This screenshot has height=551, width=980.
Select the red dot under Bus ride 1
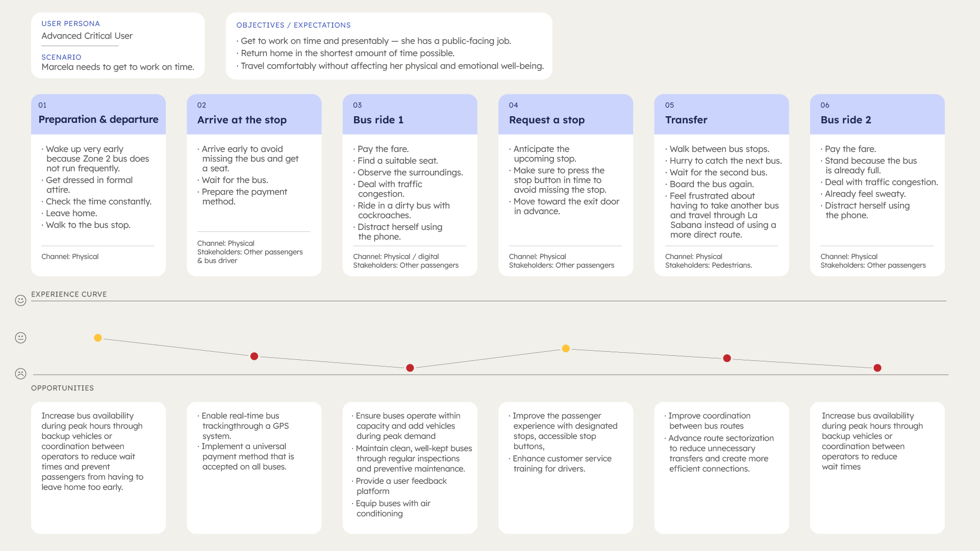pos(410,368)
